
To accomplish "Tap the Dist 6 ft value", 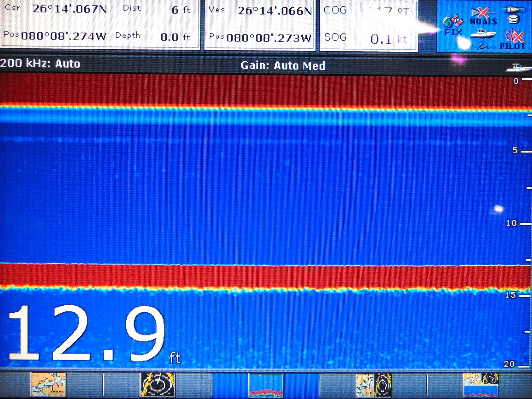I will [x=181, y=10].
